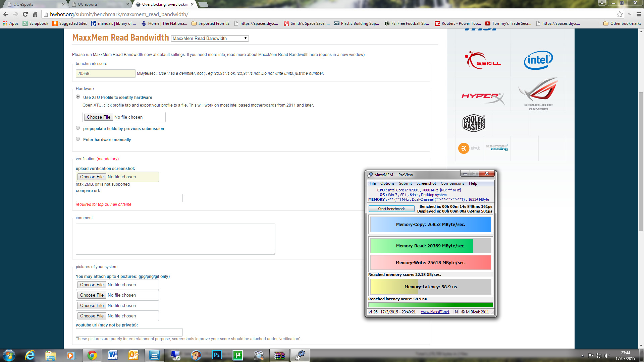This screenshot has height=362, width=644.
Task: Choose File for verification screenshot
Action: click(92, 177)
